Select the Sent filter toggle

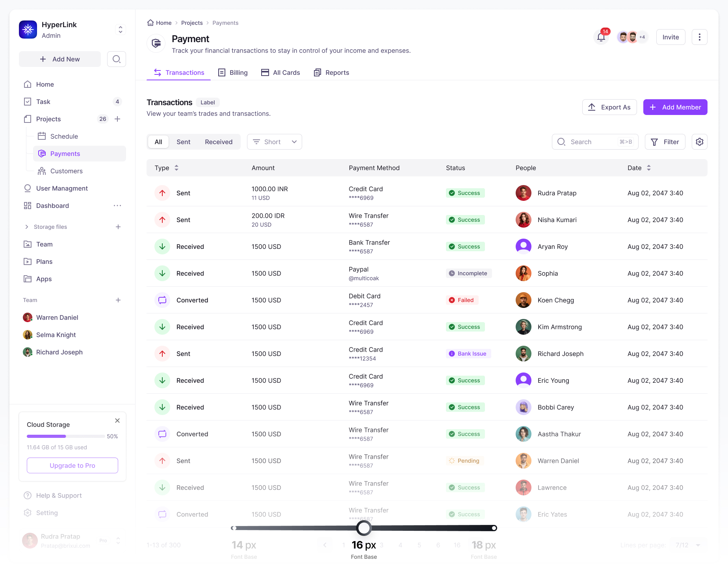click(183, 142)
